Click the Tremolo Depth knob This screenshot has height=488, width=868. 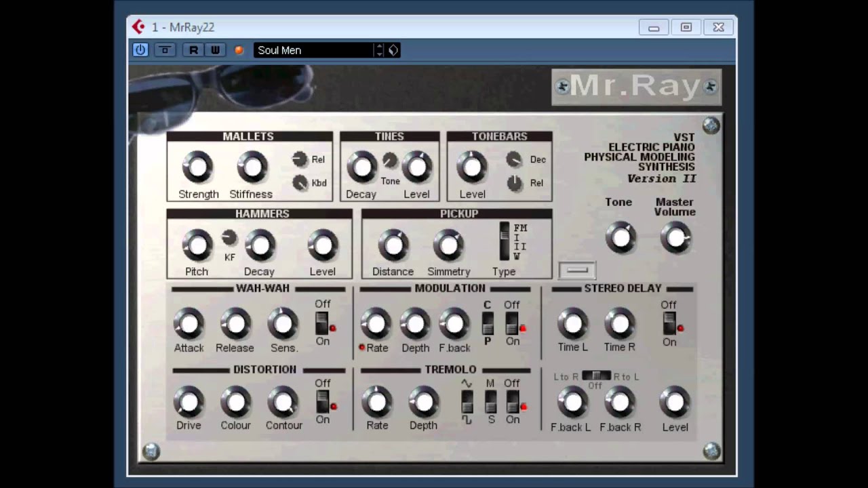pyautogui.click(x=423, y=401)
